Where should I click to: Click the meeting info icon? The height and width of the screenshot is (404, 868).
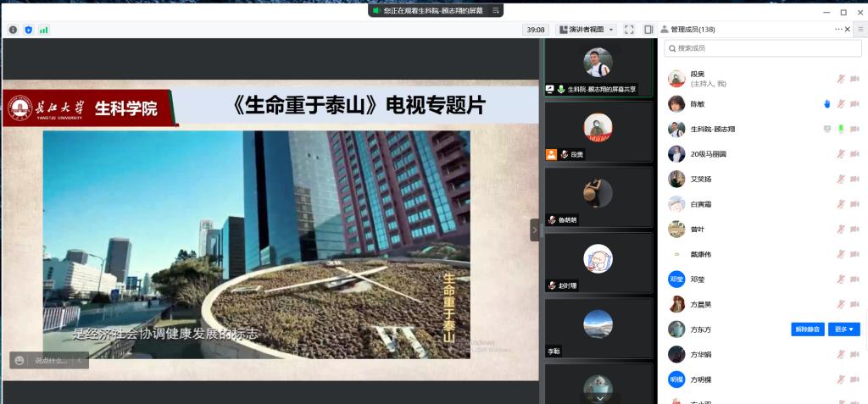[13, 30]
